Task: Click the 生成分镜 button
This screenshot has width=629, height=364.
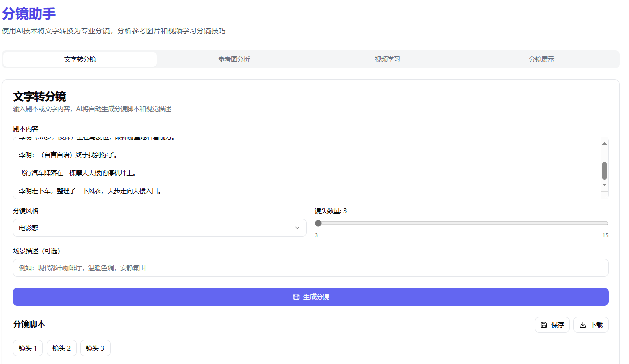Action: tap(310, 297)
